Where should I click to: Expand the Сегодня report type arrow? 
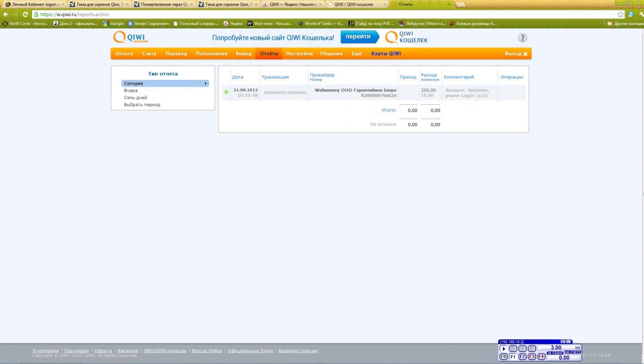coord(206,83)
